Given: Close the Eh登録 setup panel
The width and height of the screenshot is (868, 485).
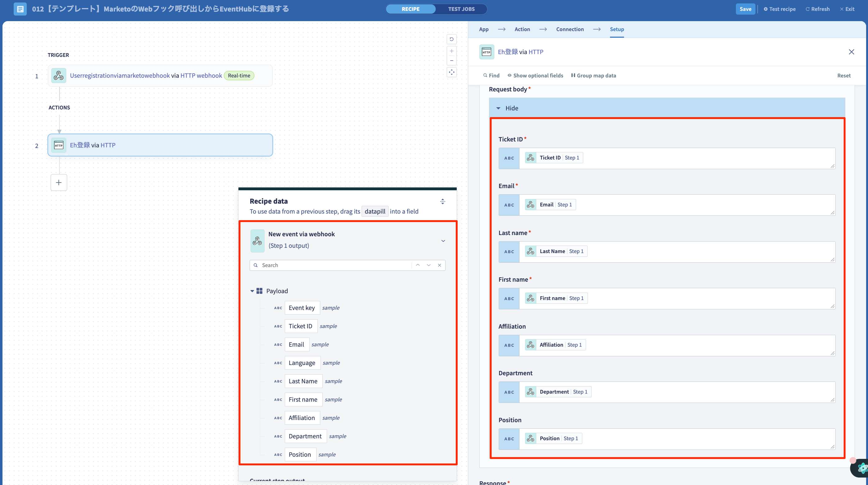Looking at the screenshot, I should click(851, 52).
